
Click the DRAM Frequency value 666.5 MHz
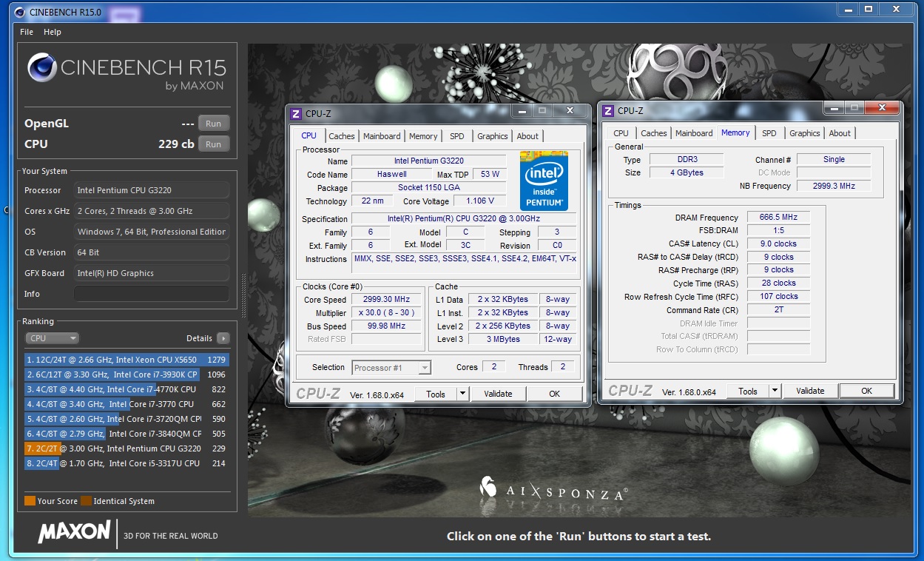point(778,218)
